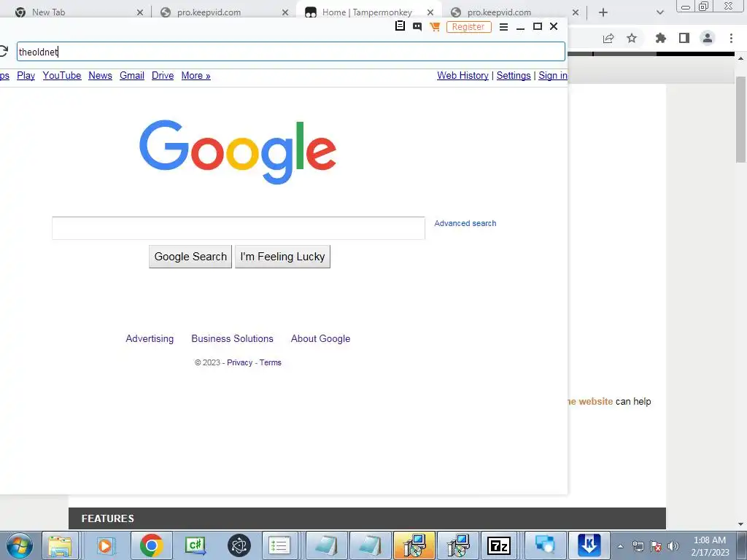Screen dimensions: 747x560
Task: Open the Advanced search link
Action: click(x=465, y=223)
